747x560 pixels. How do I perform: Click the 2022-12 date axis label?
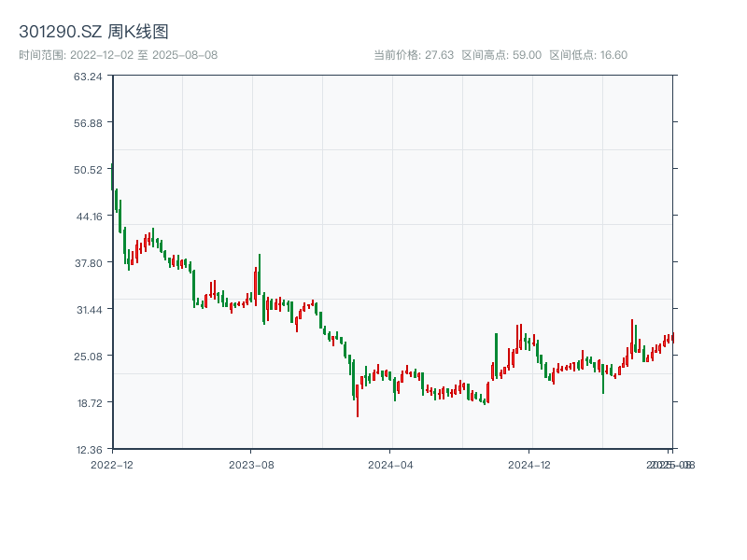point(112,464)
